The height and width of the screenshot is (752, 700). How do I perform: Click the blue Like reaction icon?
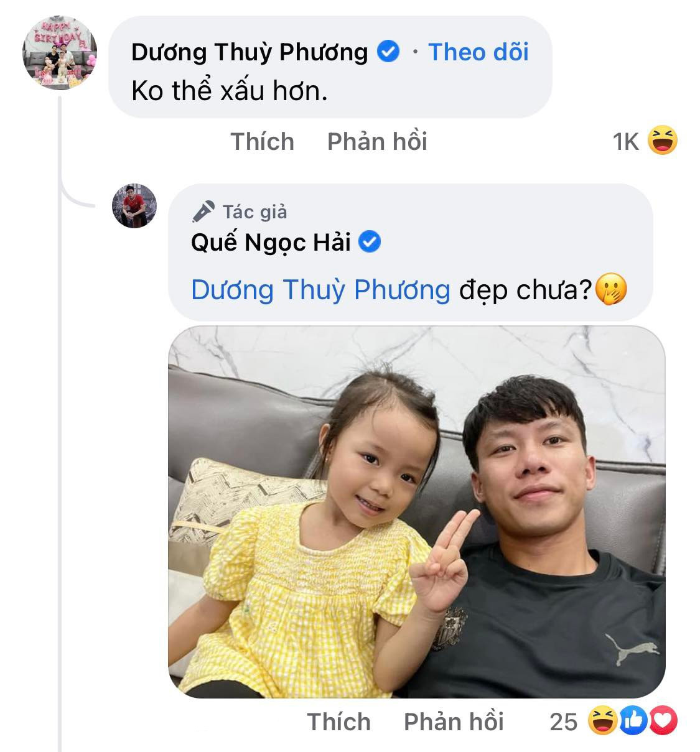pyautogui.click(x=634, y=721)
